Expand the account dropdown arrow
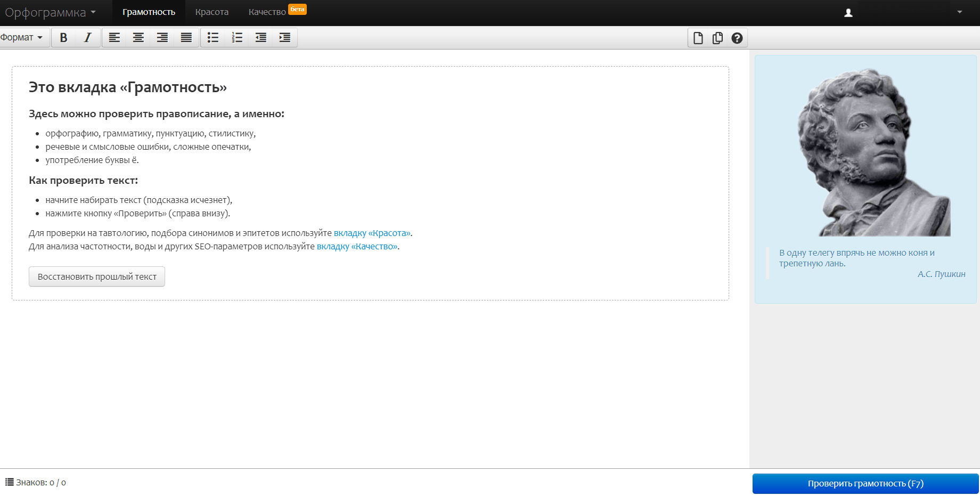 point(960,12)
